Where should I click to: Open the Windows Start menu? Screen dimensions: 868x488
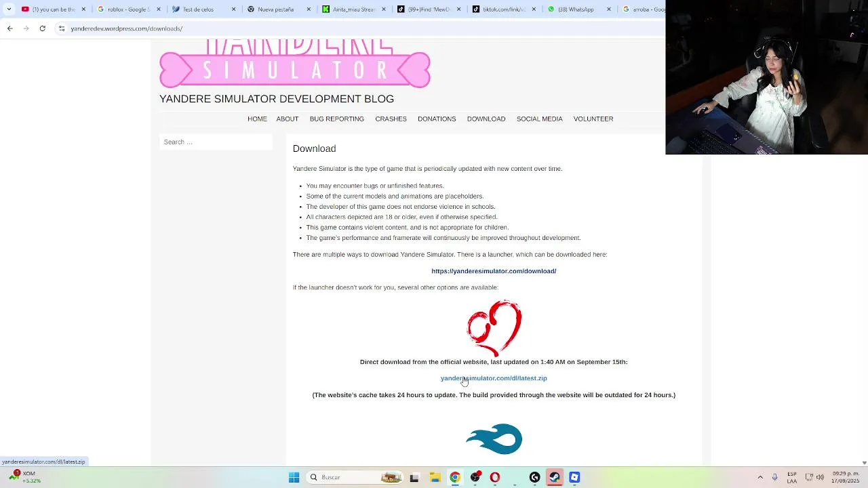[294, 477]
